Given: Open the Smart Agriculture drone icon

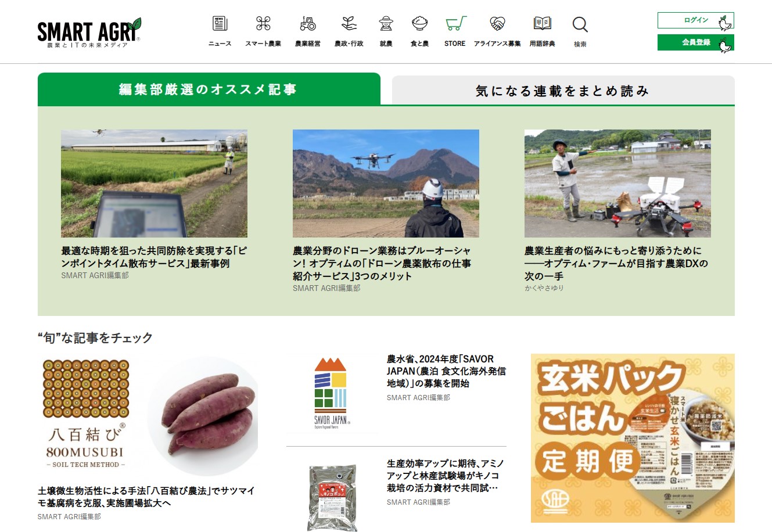Looking at the screenshot, I should [x=263, y=24].
